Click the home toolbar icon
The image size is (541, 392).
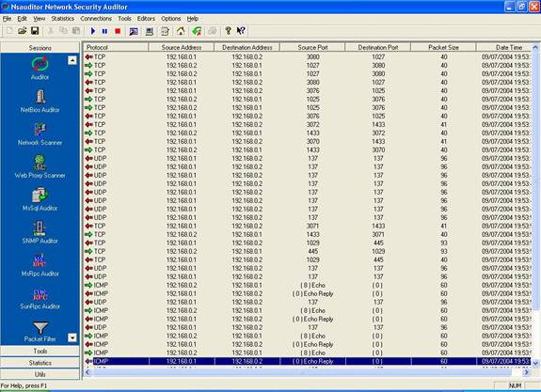[181, 31]
